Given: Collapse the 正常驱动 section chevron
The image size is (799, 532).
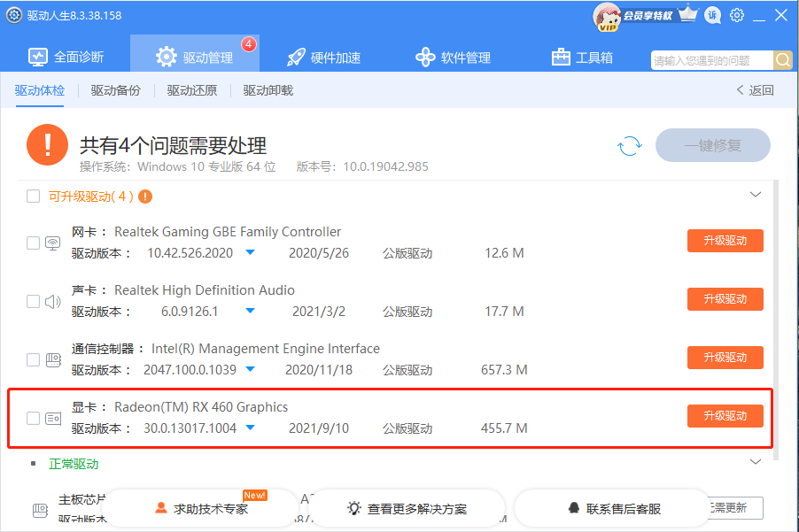Looking at the screenshot, I should (756, 462).
